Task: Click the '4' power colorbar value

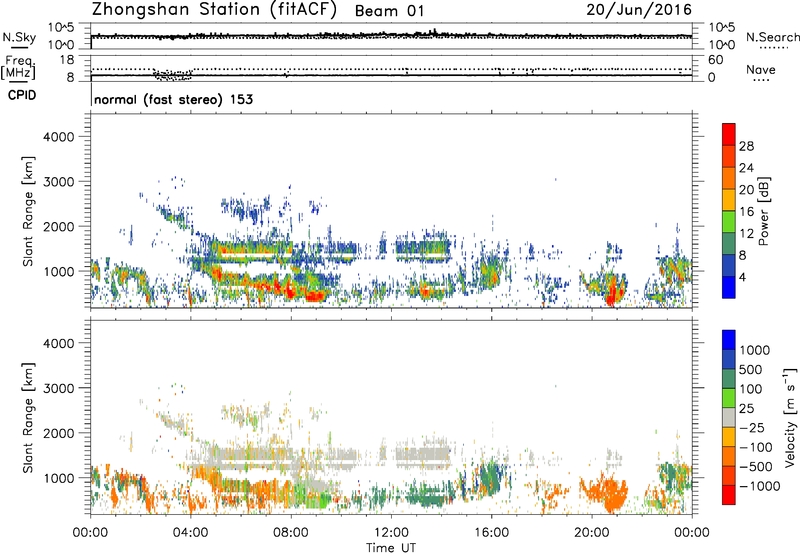Action: 743,277
